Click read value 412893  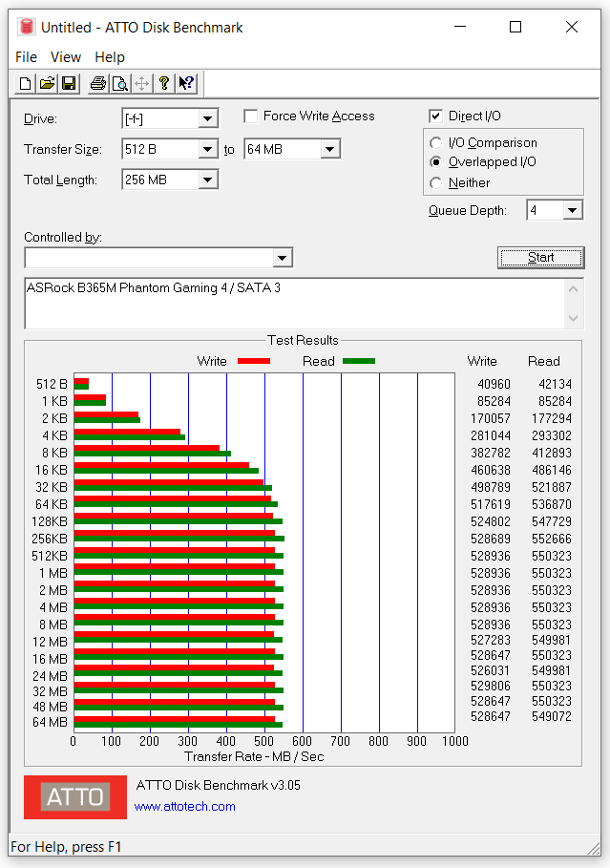pos(552,453)
